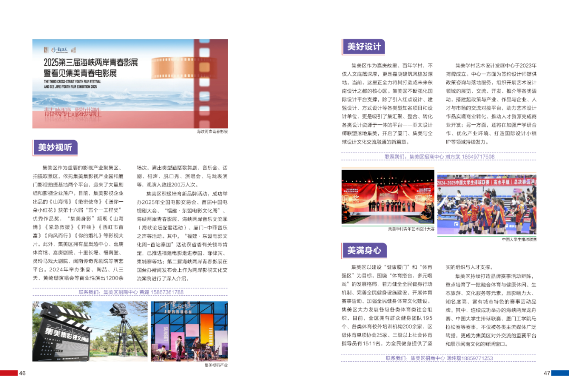Screen dimensions: 569x392
Task: Click the 中国大学生排球联赛 caption
Action: coord(519,239)
